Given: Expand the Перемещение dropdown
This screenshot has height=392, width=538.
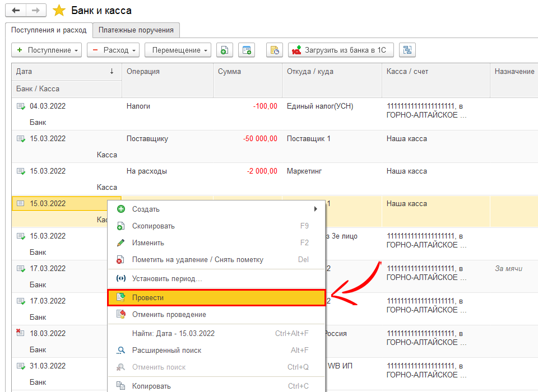Looking at the screenshot, I should point(178,50).
